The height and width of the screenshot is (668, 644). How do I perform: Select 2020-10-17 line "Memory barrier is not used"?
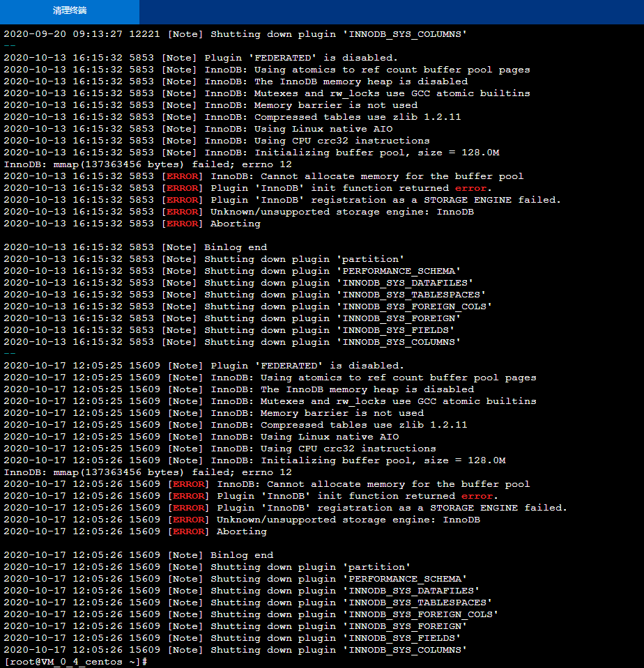pos(213,413)
